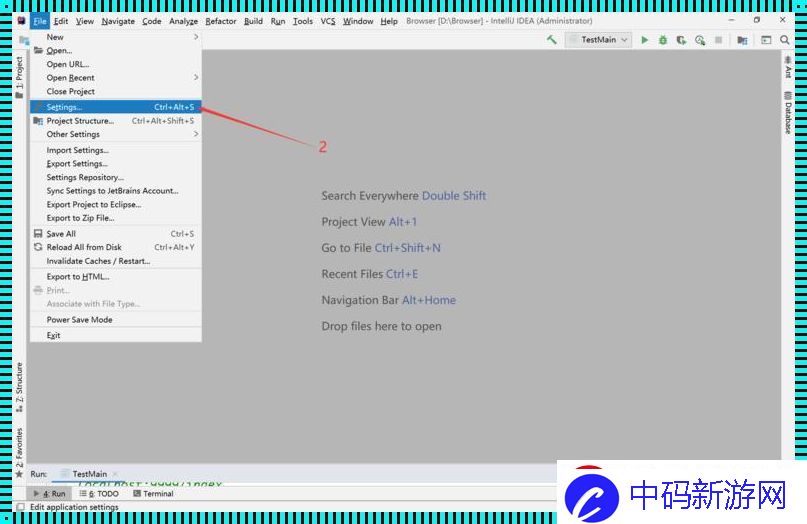The width and height of the screenshot is (807, 524).
Task: Choose Open... in the File menu
Action: pos(116,50)
